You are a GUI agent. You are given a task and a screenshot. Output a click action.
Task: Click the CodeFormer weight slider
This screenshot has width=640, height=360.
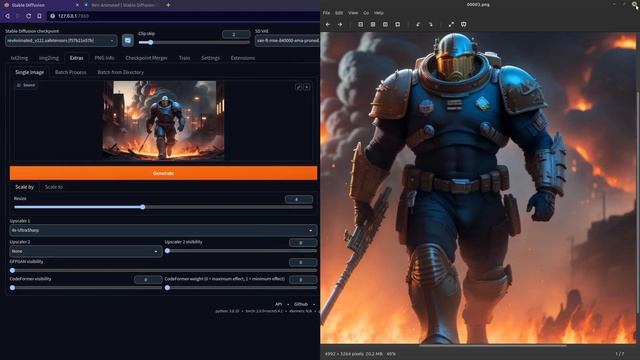(241, 288)
